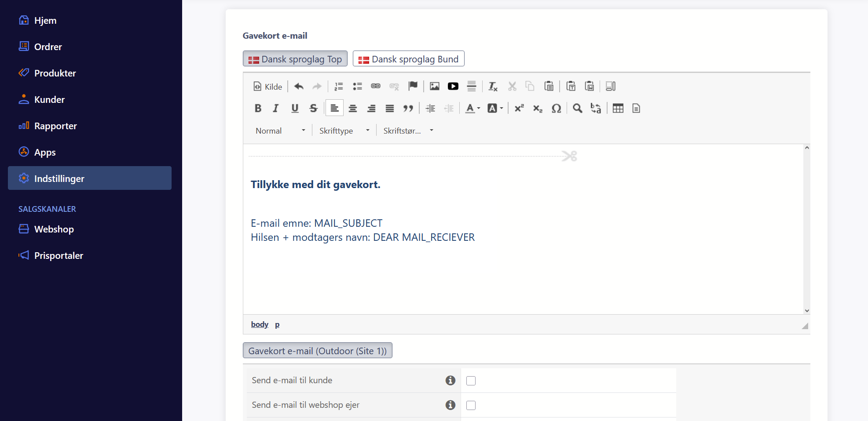Open the Skriftstørrelse font size dropdown
This screenshot has height=421, width=868.
[x=408, y=131]
